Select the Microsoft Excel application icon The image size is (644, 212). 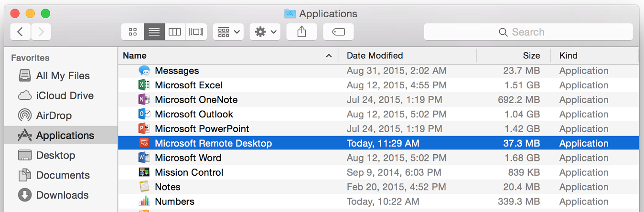144,85
